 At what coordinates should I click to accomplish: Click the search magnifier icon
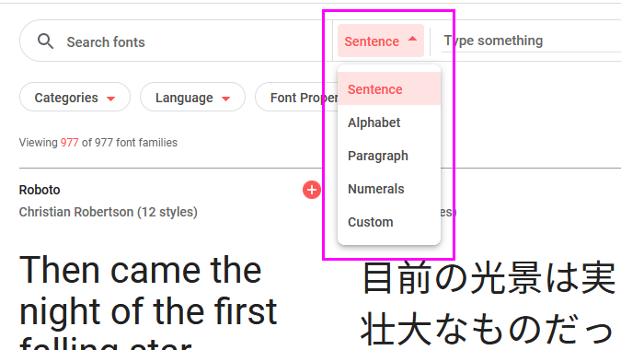point(45,41)
